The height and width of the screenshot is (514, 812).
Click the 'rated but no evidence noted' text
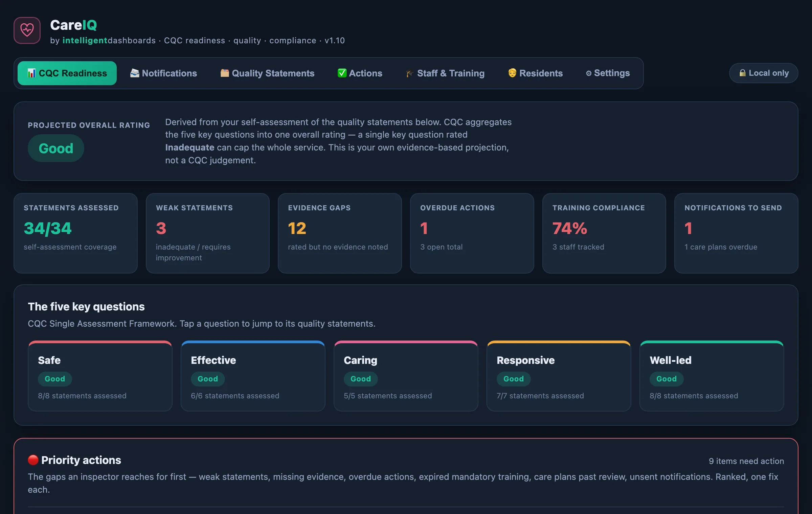(338, 247)
